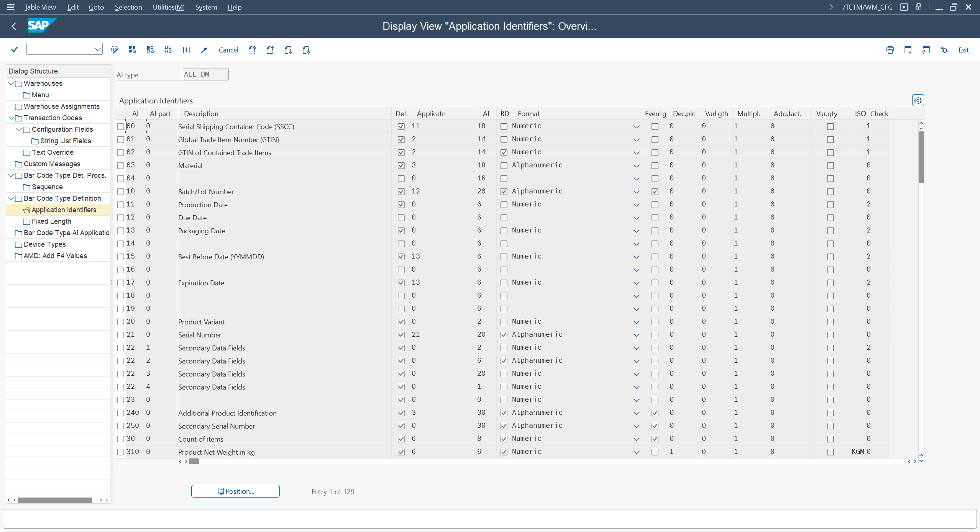Open table settings gear icon
This screenshot has width=980, height=532.
coord(918,100)
